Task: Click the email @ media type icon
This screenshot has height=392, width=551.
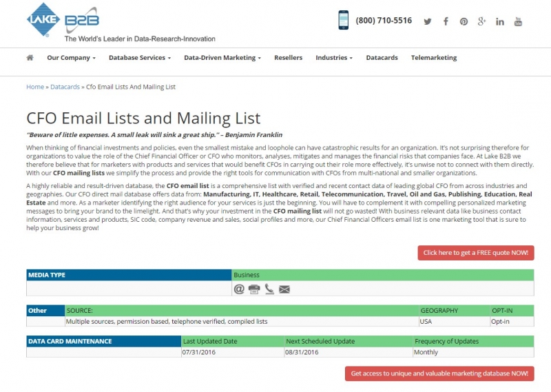Action: point(239,289)
